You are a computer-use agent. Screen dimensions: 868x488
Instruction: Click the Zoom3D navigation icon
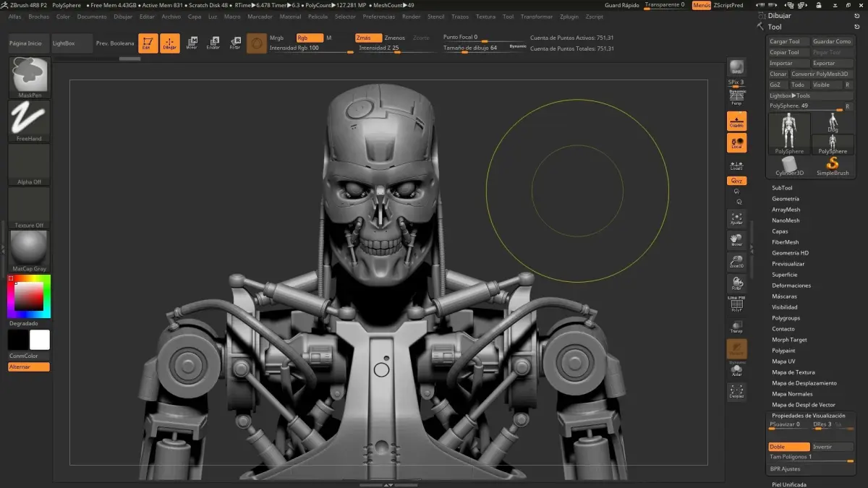click(736, 262)
